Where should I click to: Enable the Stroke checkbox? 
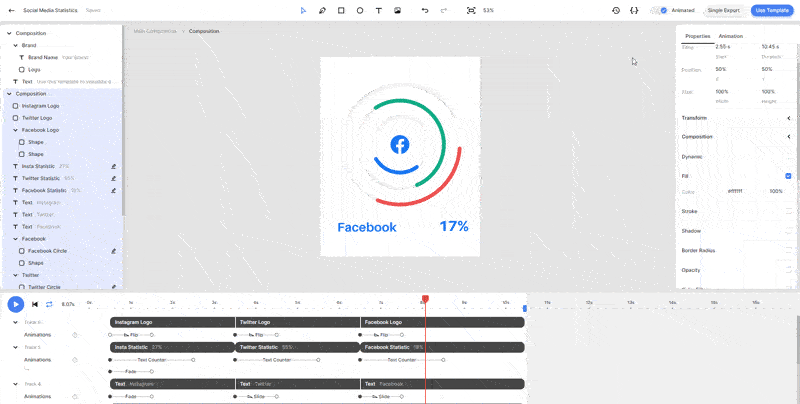788,211
